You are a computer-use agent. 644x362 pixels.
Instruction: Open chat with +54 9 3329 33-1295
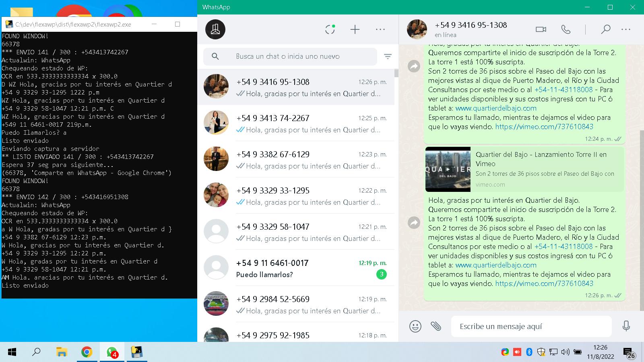[x=296, y=195]
